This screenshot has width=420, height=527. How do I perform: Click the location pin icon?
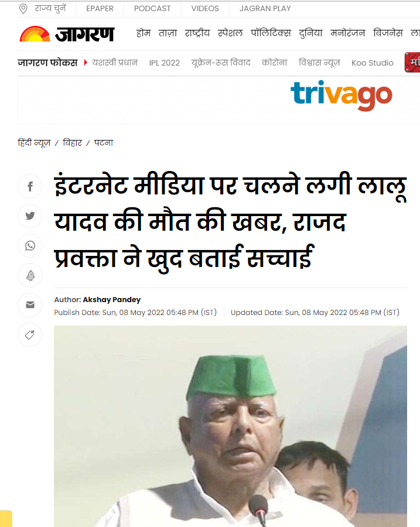click(23, 9)
